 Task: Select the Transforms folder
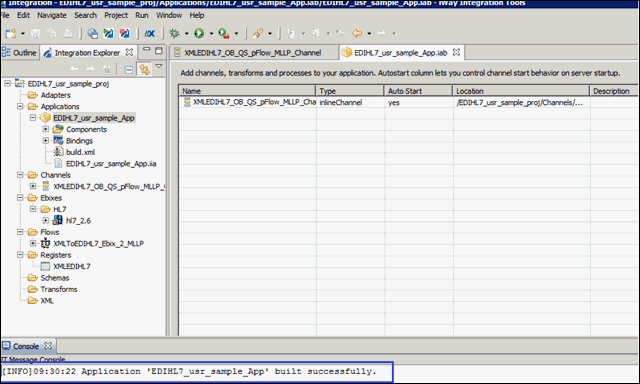pyautogui.click(x=59, y=289)
